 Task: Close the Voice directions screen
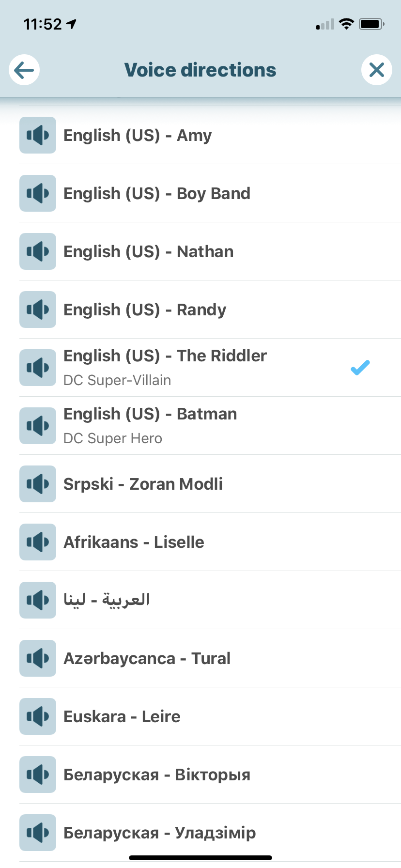click(376, 70)
